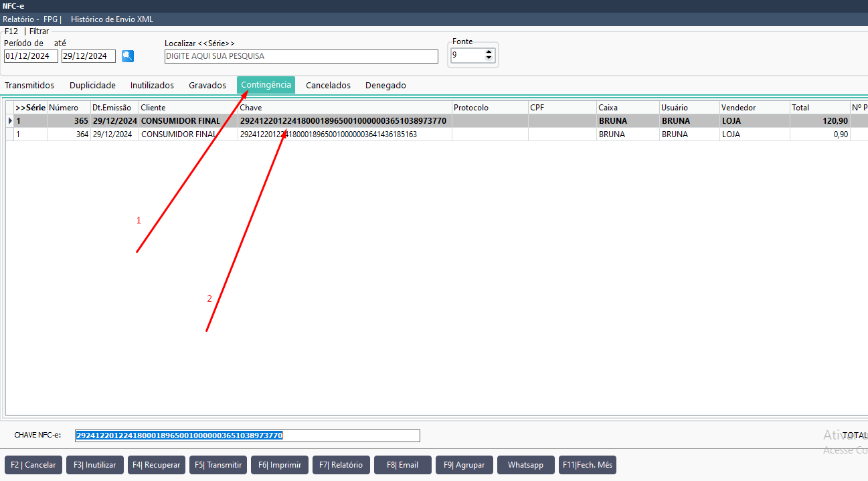Switch to the Cancelados tab

328,85
